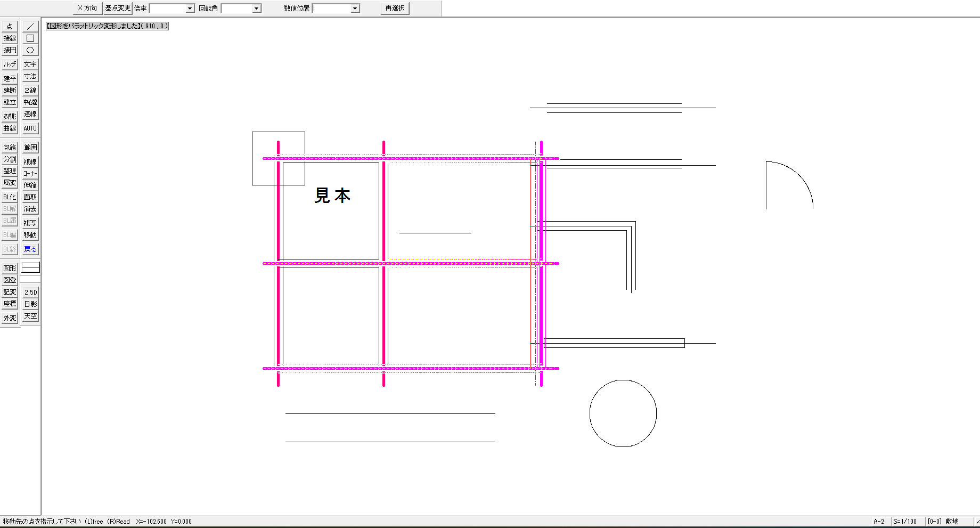This screenshot has width=980, height=528.
Task: Select the ハッチ hatch tool
Action: pyautogui.click(x=10, y=64)
